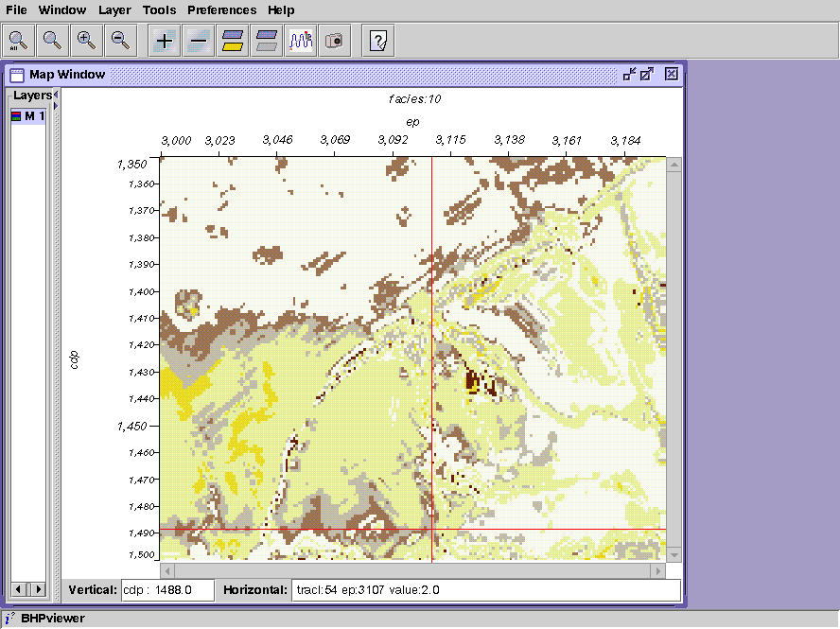Maximize the Map Window frame

(647, 74)
